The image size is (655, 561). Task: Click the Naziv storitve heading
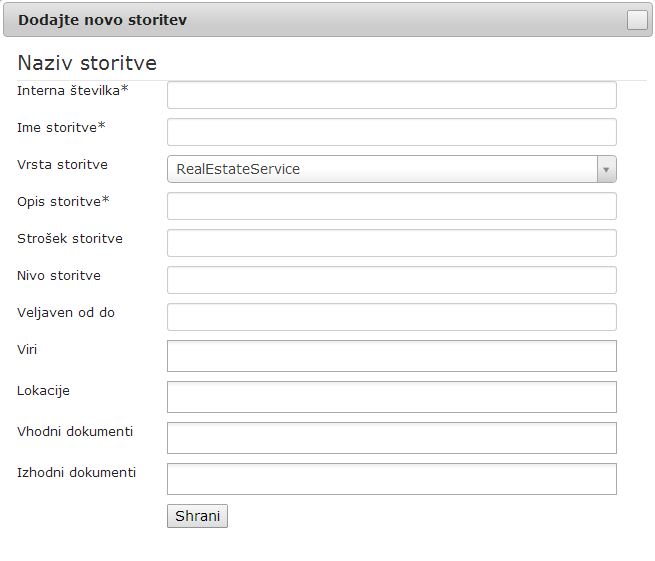(87, 63)
